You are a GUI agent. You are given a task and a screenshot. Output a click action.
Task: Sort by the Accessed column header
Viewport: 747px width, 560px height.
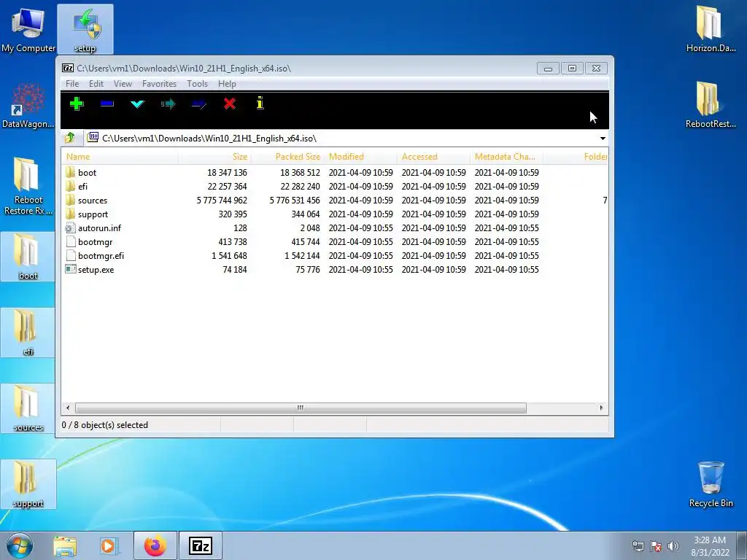click(x=434, y=157)
